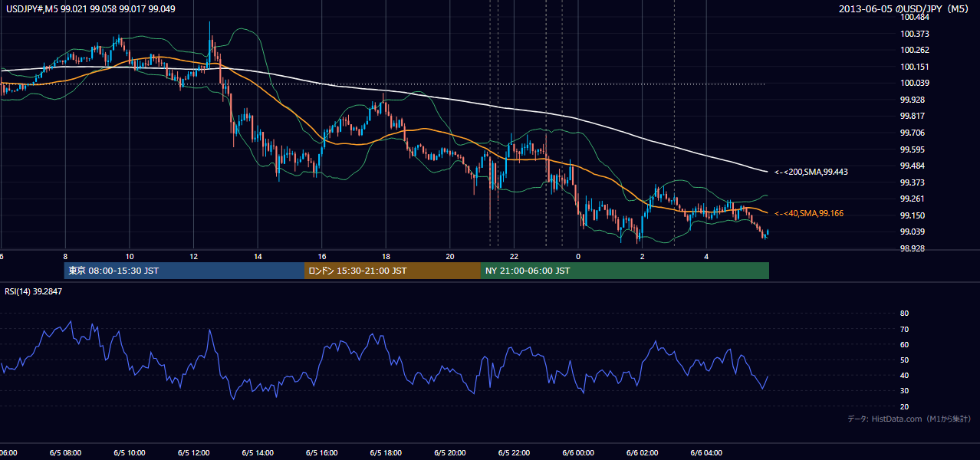Click the bottom date label 6/5 16:00

pyautogui.click(x=322, y=452)
